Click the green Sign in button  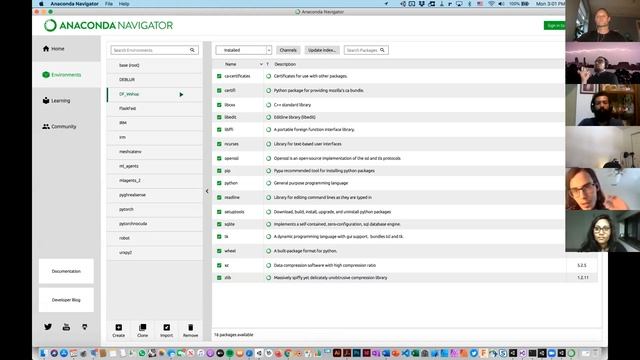[x=555, y=25]
